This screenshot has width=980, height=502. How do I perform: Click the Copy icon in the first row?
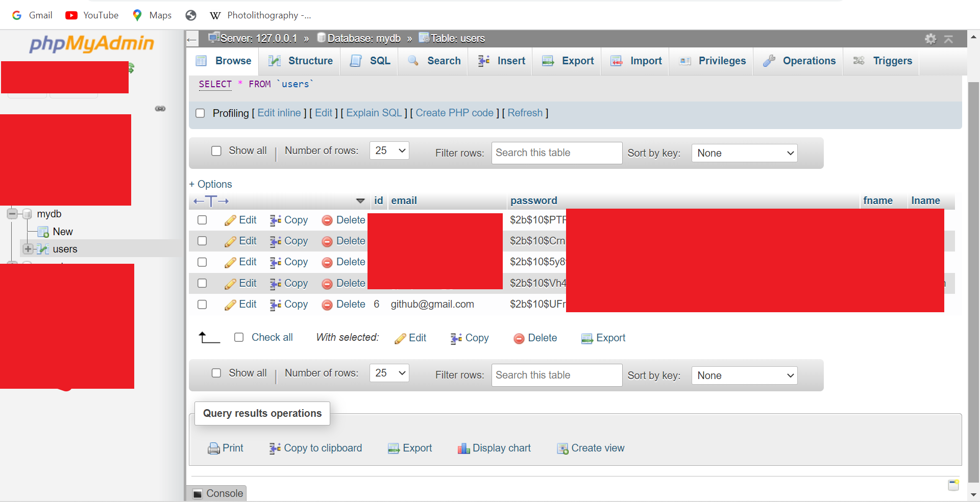275,220
